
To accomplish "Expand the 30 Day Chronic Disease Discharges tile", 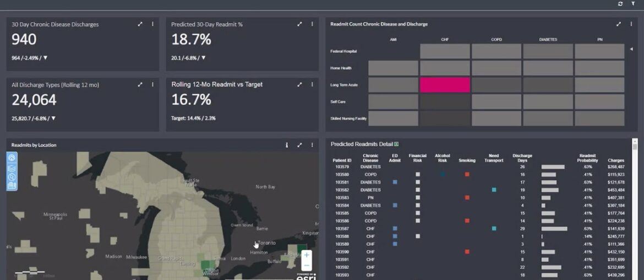I will [140, 24].
